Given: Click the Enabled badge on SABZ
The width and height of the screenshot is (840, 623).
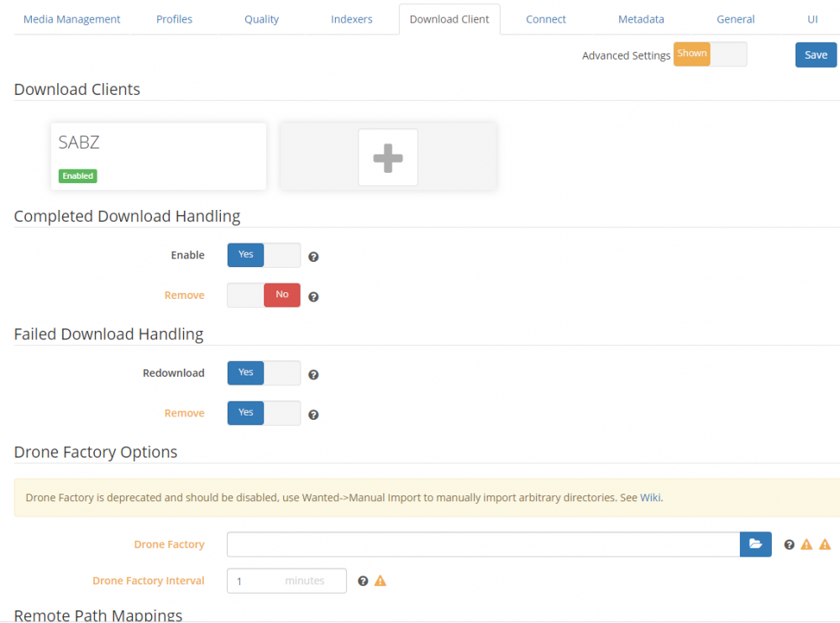Looking at the screenshot, I should pos(77,175).
